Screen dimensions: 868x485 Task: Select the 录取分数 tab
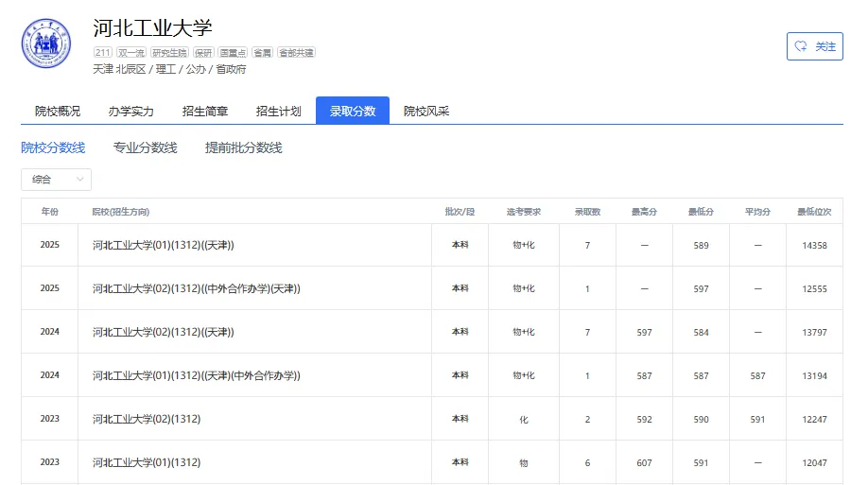(353, 111)
